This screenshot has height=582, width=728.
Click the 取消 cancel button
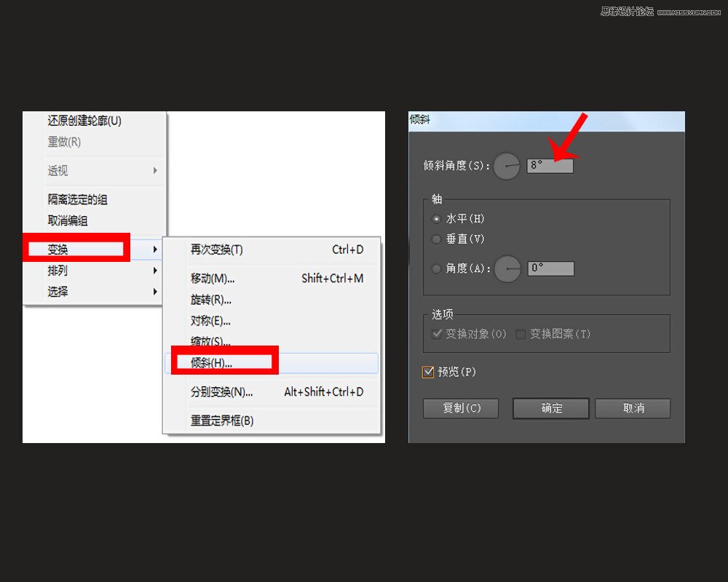click(x=632, y=408)
